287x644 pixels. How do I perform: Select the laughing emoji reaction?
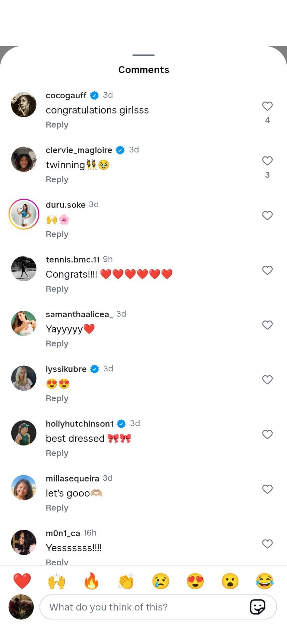pos(264,581)
